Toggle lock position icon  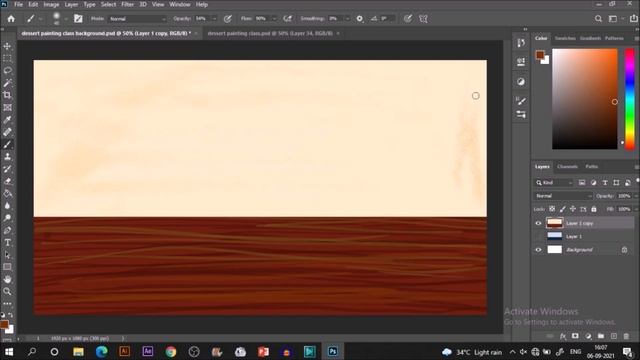click(573, 209)
